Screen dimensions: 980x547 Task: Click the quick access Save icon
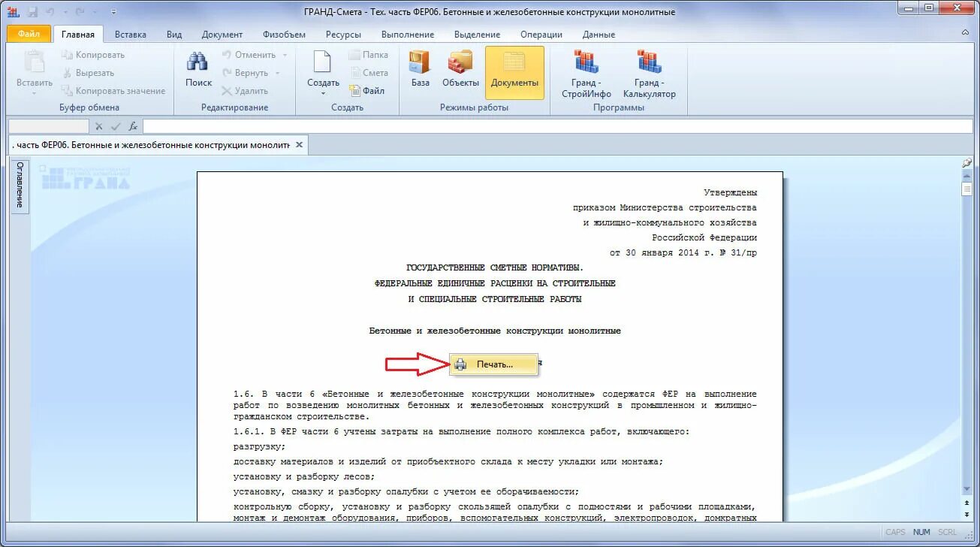[x=32, y=12]
